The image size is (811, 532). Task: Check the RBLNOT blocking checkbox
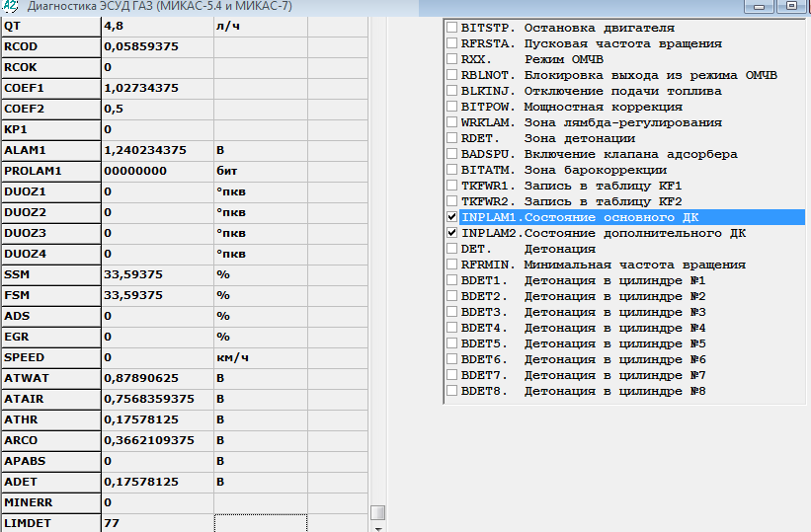click(x=452, y=75)
